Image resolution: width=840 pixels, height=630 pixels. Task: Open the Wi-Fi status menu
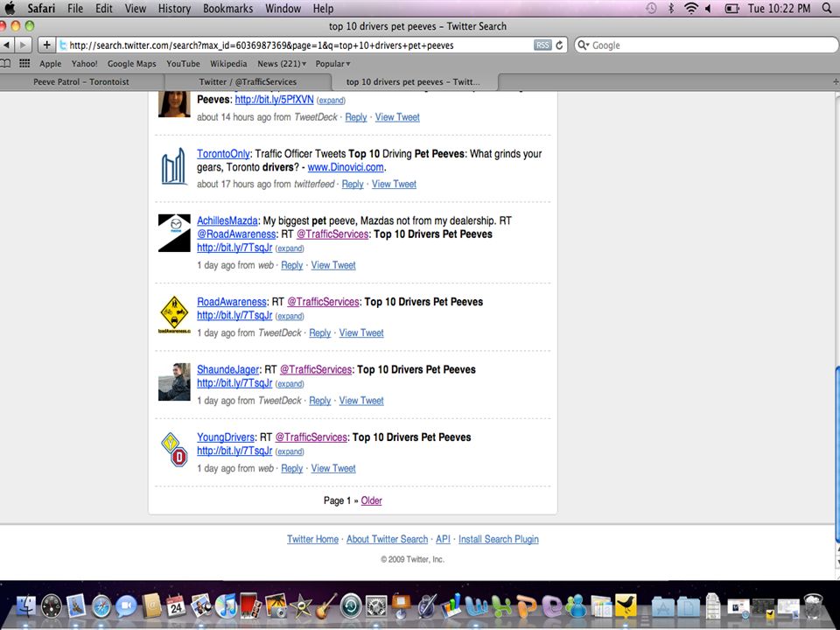(x=691, y=8)
